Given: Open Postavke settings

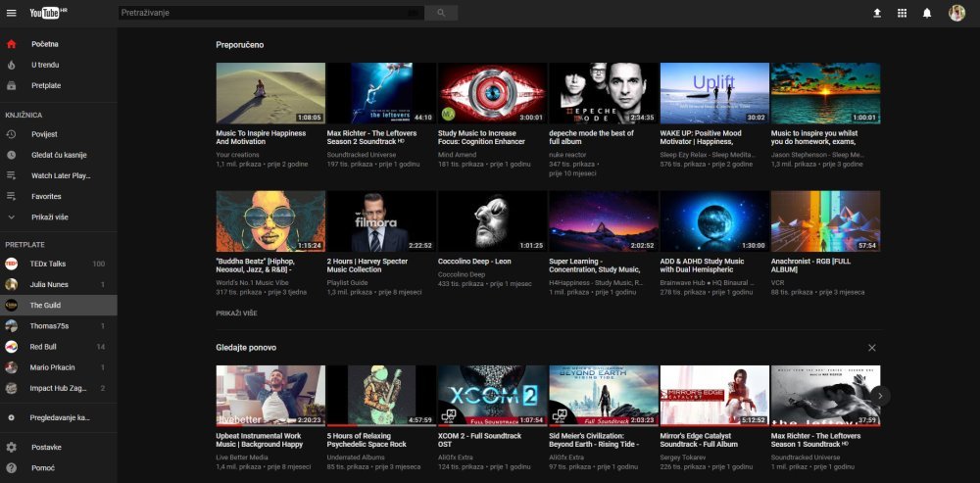Looking at the screenshot, I should pyautogui.click(x=59, y=448).
